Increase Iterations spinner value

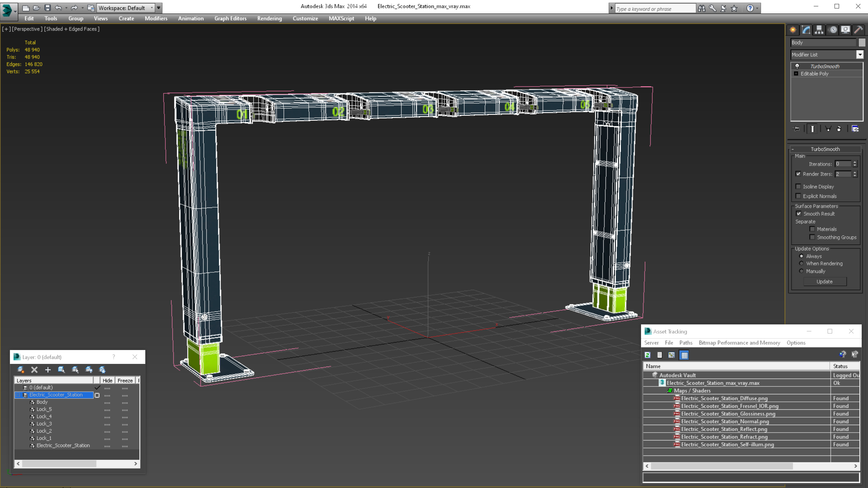[855, 162]
